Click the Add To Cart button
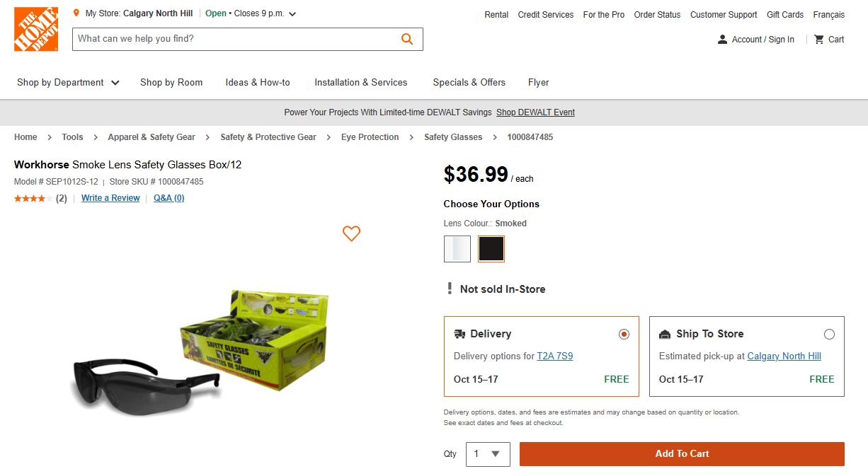868x476 pixels. point(681,453)
